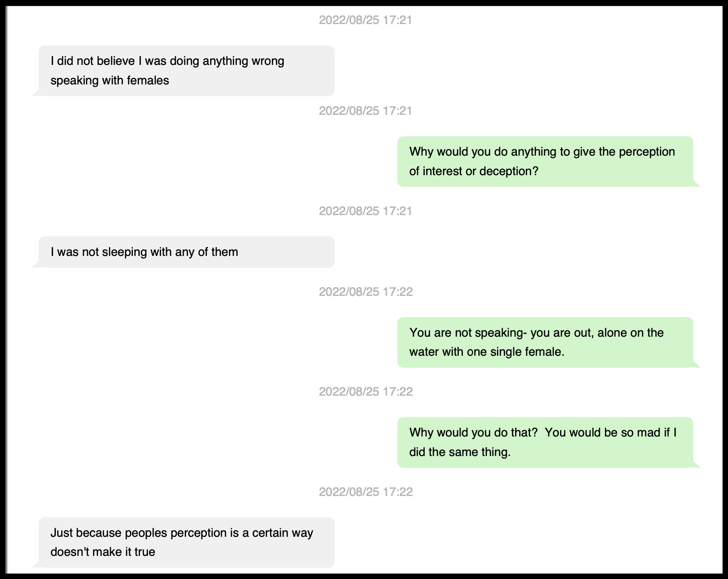Click the timestamp above "Why would you do anything" message
This screenshot has height=579, width=728.
[365, 111]
